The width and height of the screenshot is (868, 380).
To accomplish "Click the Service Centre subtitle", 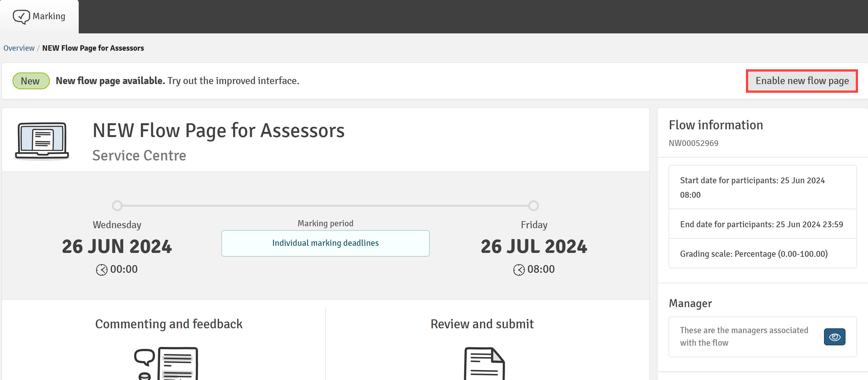I will (139, 155).
